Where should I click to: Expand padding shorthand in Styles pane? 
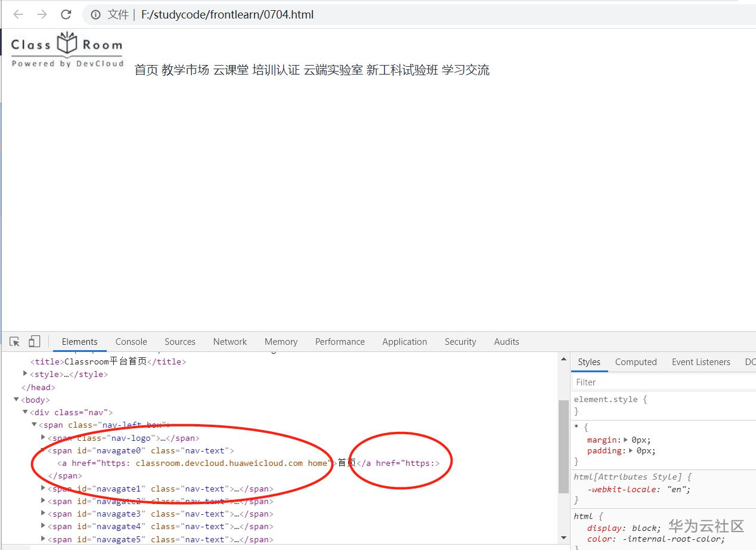(x=632, y=450)
